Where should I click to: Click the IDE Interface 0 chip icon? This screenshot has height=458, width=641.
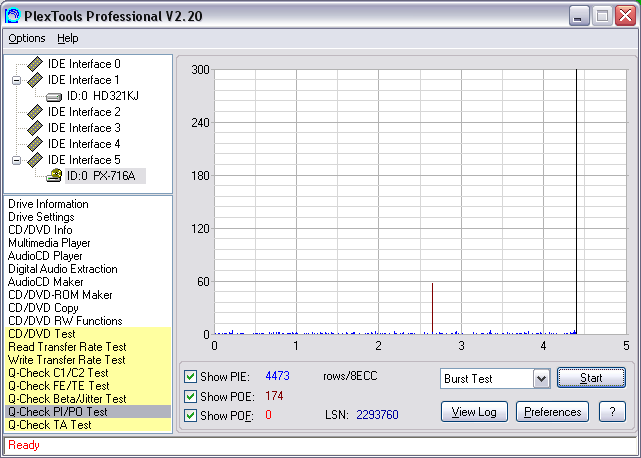pyautogui.click(x=35, y=64)
